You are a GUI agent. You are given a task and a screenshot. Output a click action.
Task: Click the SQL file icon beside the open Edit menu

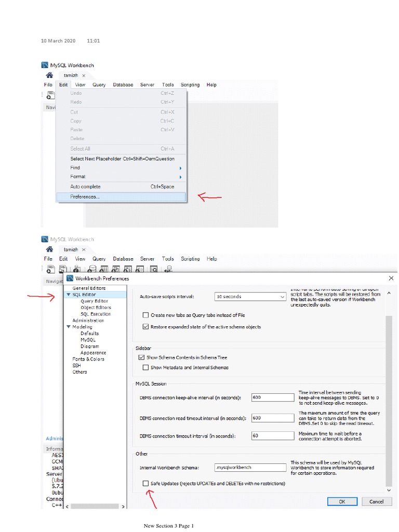pyautogui.click(x=50, y=96)
